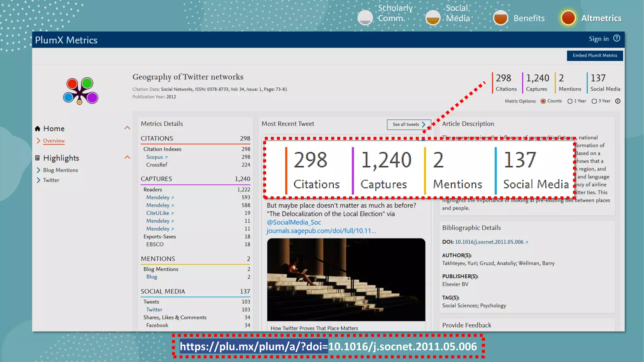Viewport: 644px width, 362px height.
Task: Select the 1 Year metric option
Action: click(570, 101)
